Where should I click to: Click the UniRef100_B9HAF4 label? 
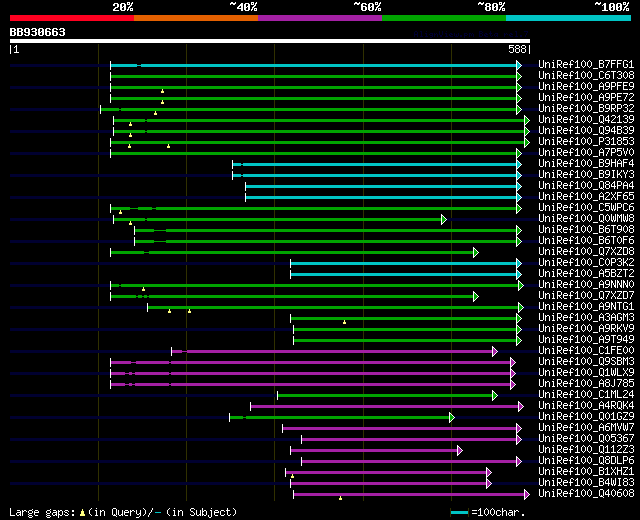[586, 164]
